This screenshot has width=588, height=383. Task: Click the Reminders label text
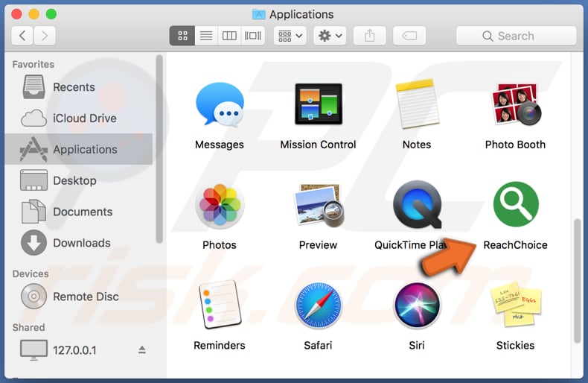click(x=220, y=346)
